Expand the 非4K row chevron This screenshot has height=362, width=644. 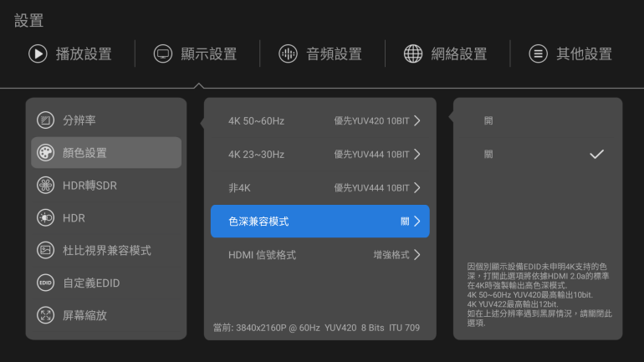[417, 187]
